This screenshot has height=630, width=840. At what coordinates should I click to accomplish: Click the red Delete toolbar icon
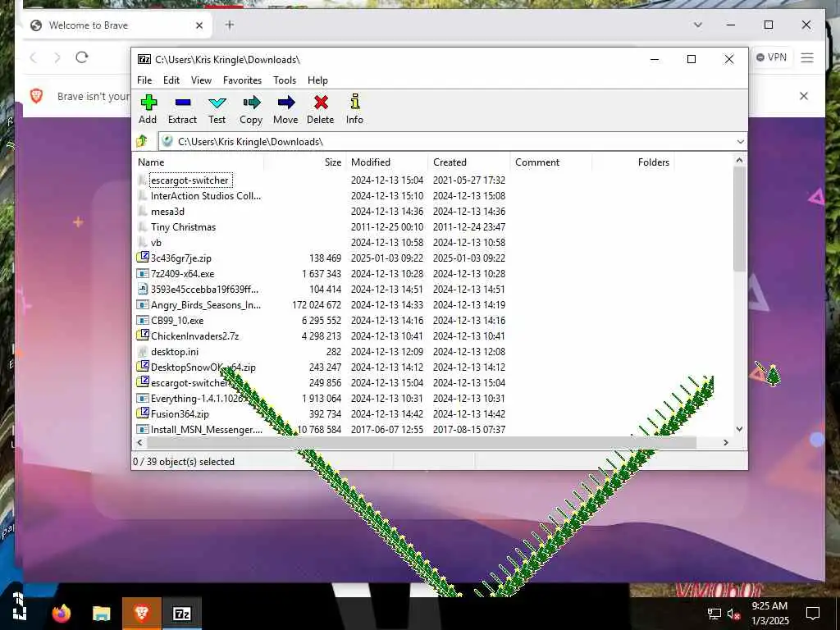pyautogui.click(x=321, y=102)
